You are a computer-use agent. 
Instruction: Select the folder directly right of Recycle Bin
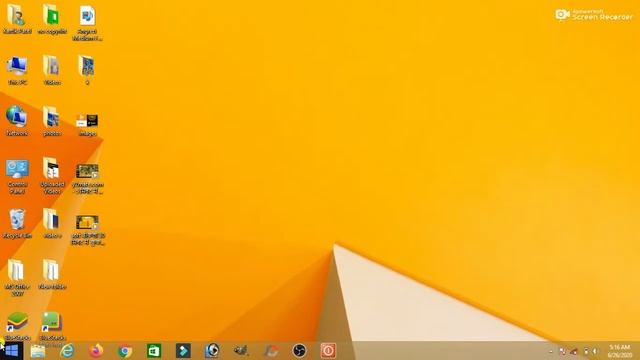click(x=52, y=224)
